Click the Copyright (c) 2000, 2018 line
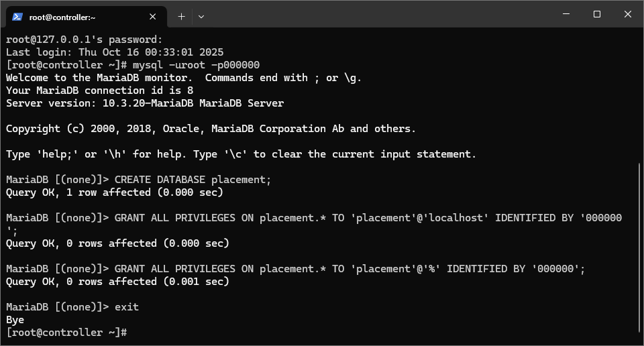This screenshot has width=644, height=346. tap(211, 129)
